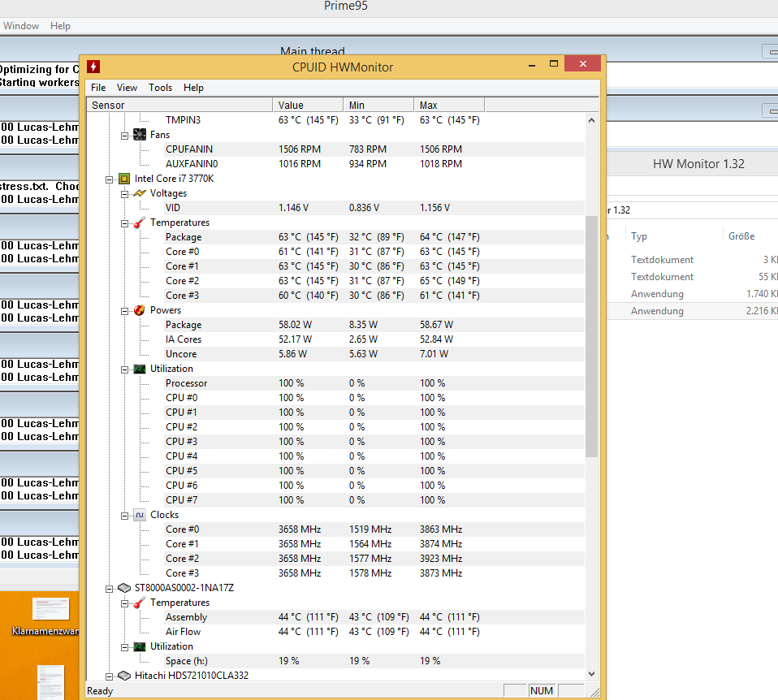The image size is (778, 700).
Task: Click the Größe column header in Explorer
Action: [741, 236]
